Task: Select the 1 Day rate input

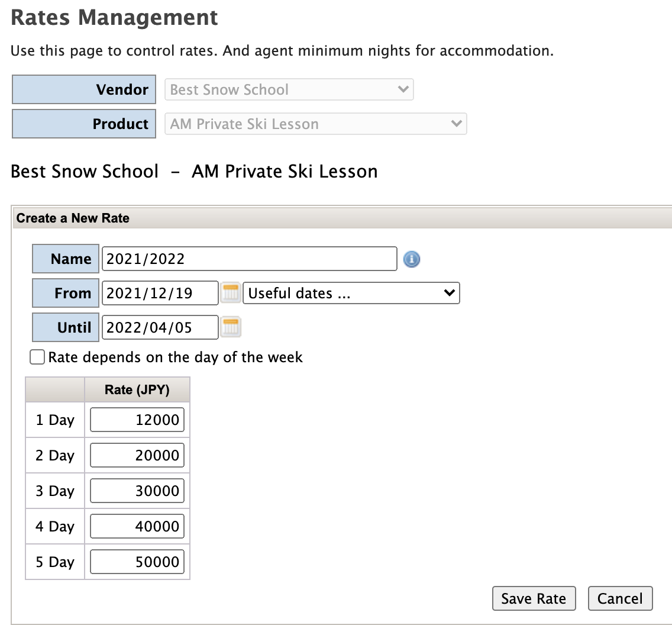Action: tap(137, 420)
